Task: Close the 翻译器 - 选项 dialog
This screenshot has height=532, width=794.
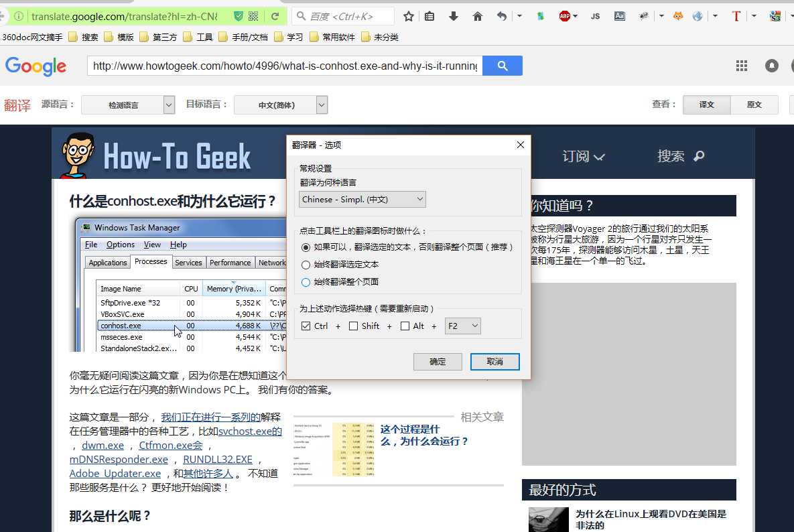Action: click(x=520, y=145)
